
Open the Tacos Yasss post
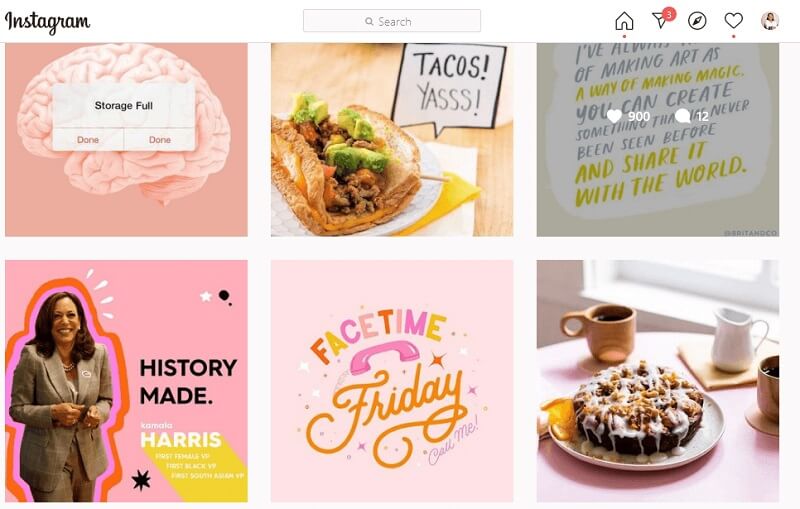(392, 139)
